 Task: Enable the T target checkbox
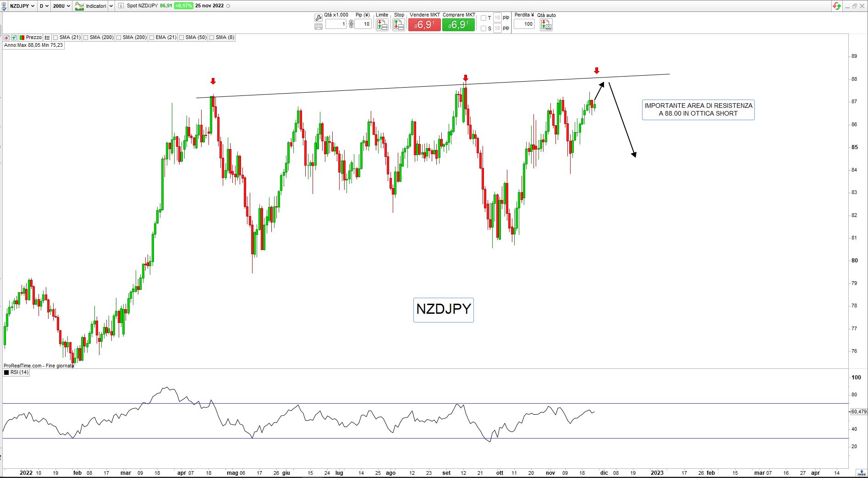click(483, 18)
